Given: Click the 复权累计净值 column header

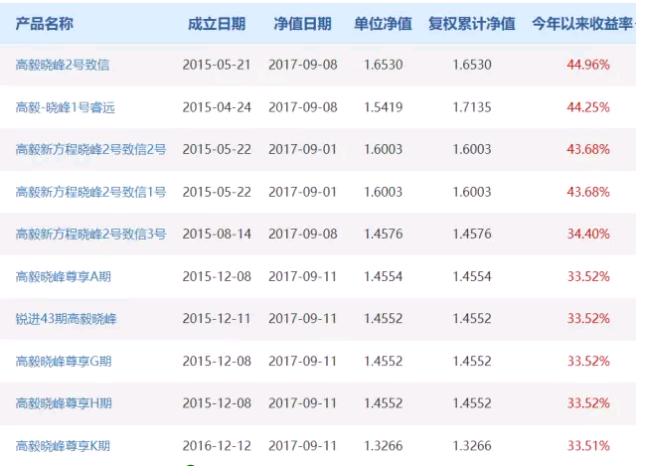Looking at the screenshot, I should (x=472, y=24).
